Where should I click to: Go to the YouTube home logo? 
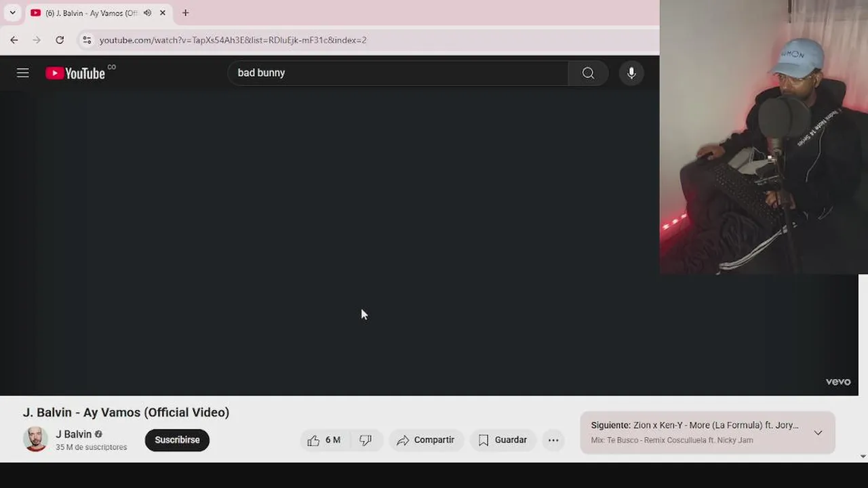[75, 73]
